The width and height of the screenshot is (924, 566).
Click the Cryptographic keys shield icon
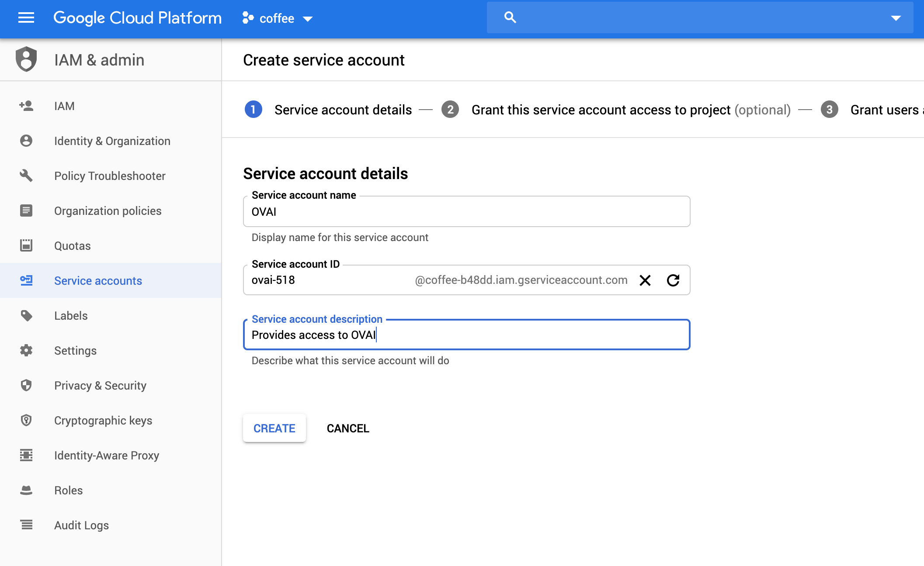26,420
